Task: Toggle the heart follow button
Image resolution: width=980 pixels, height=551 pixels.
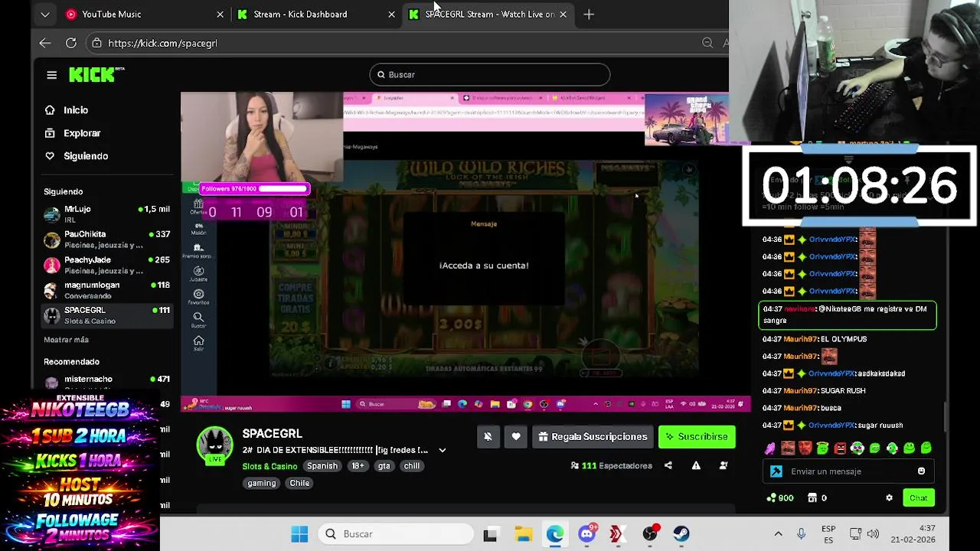Action: coord(516,437)
